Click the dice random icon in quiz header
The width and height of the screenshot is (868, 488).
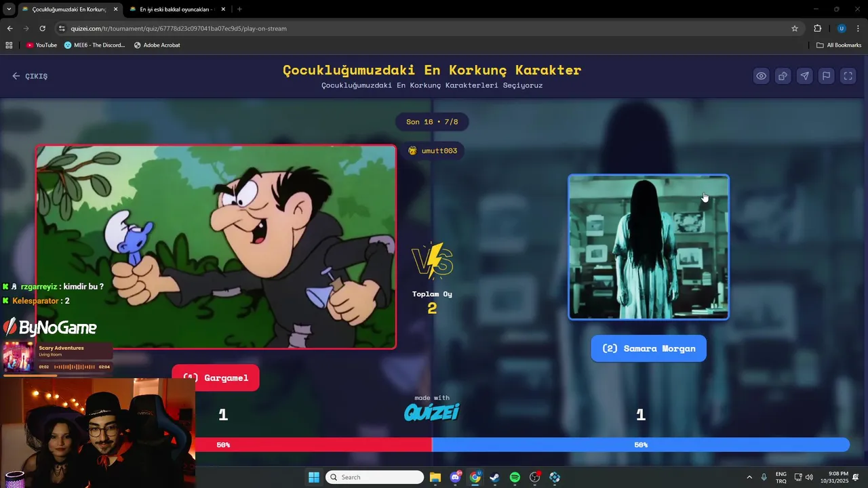(783, 76)
